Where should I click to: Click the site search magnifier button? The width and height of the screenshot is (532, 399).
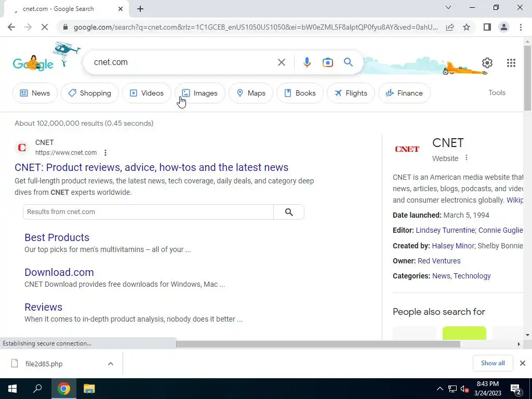[289, 212]
